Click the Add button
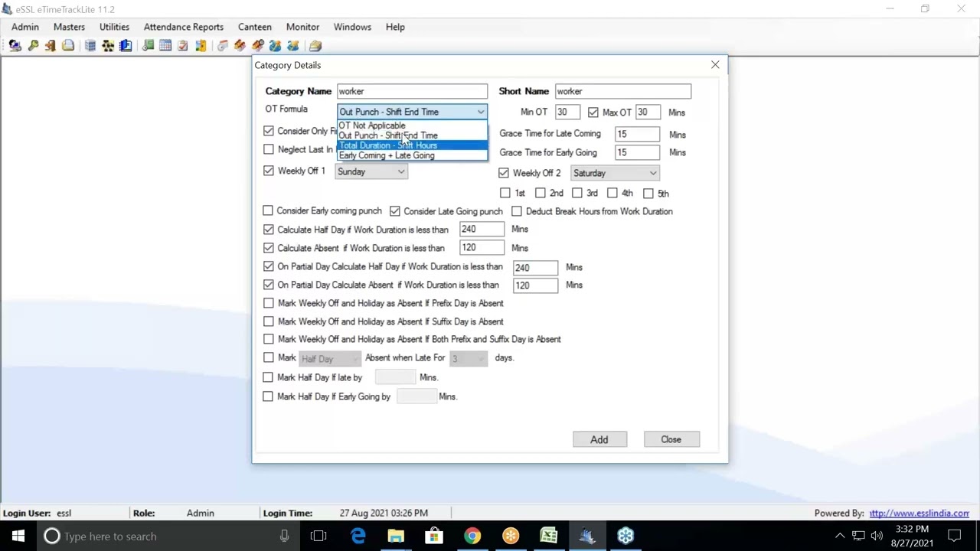 coord(599,439)
